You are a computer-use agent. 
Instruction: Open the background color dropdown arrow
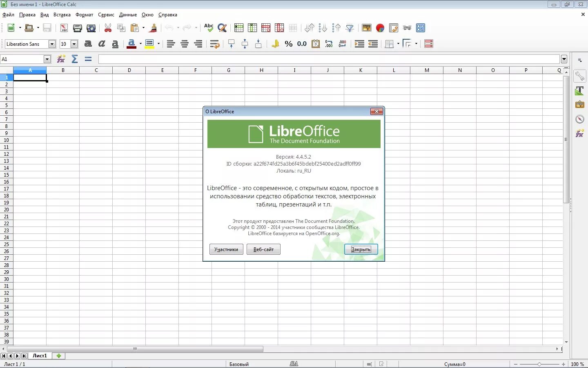[x=158, y=44]
